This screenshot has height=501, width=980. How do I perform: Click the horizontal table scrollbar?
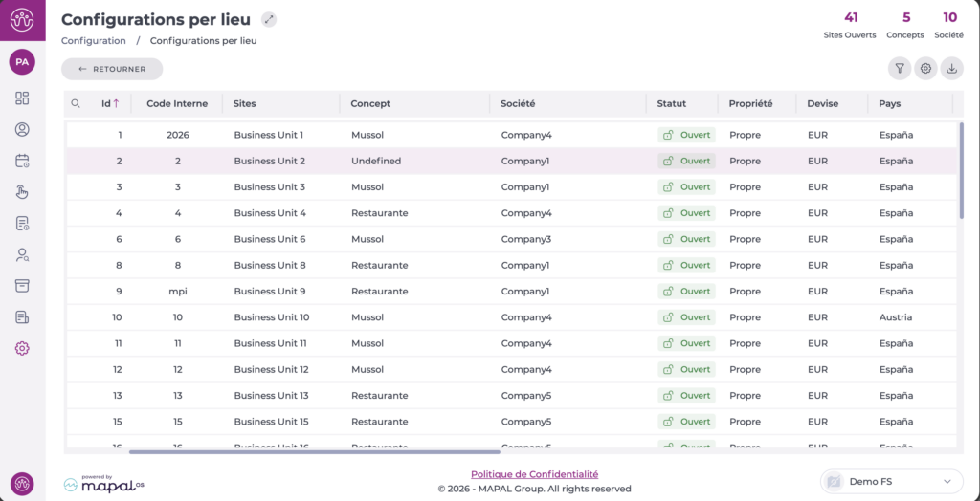tap(314, 451)
